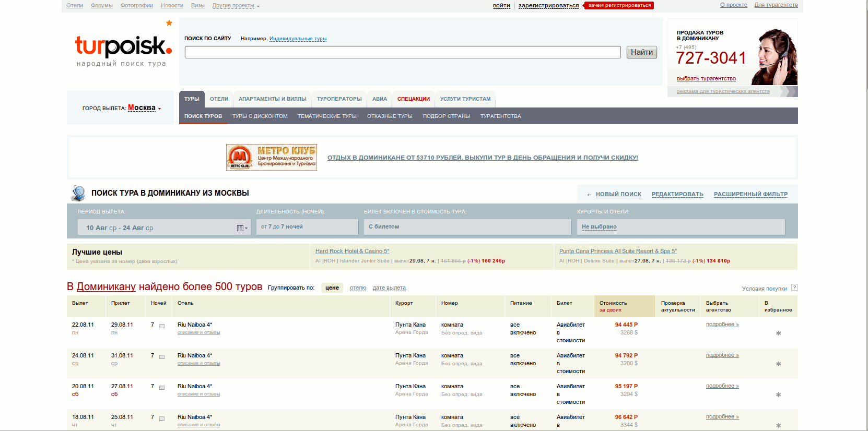Open the nights duration field 7 ночей
The width and height of the screenshot is (868, 431).
(307, 227)
